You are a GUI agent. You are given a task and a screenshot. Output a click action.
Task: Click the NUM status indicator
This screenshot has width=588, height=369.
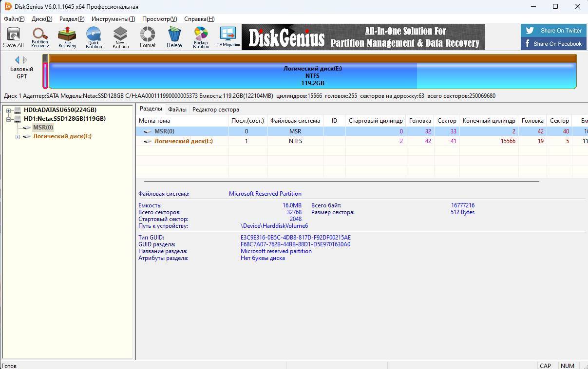(x=568, y=366)
